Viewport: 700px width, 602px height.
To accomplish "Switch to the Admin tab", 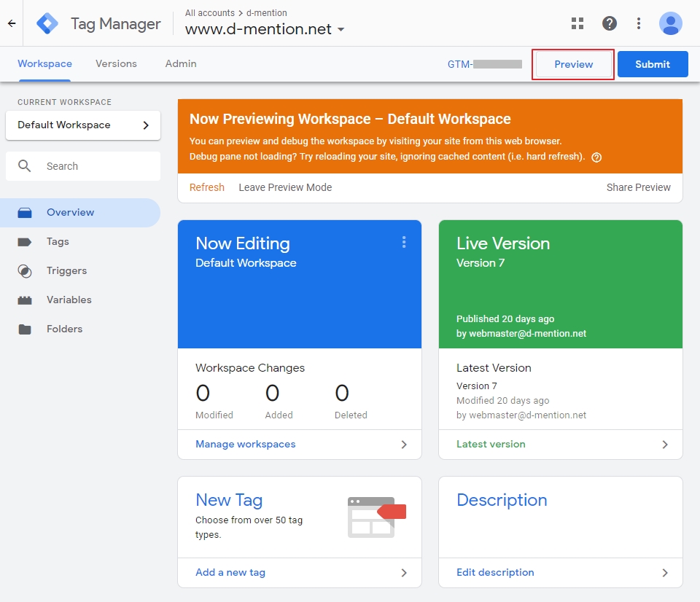I will click(181, 64).
